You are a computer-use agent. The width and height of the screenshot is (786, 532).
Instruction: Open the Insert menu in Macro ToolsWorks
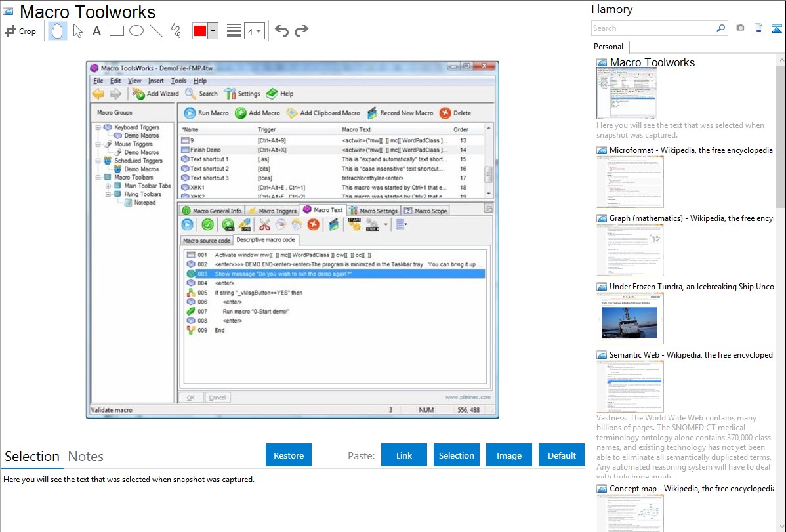click(156, 81)
